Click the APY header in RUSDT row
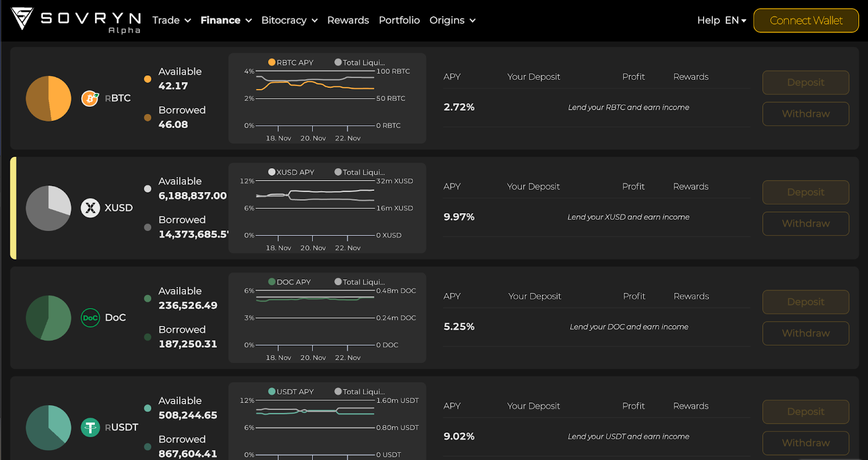The image size is (868, 460). click(452, 406)
